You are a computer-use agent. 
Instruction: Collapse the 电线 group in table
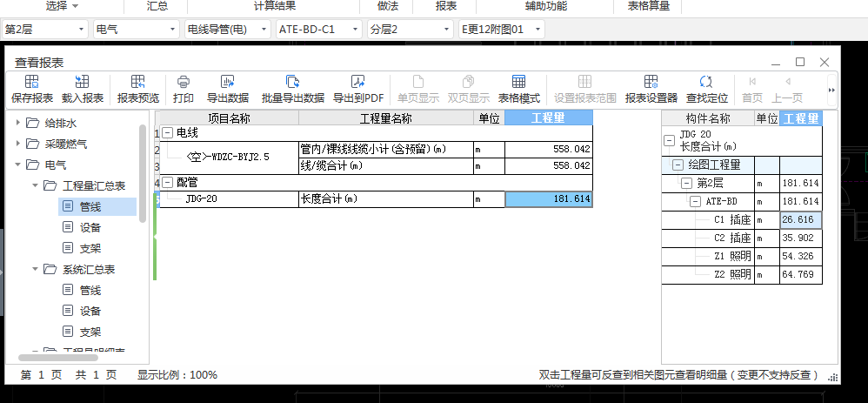(x=168, y=133)
